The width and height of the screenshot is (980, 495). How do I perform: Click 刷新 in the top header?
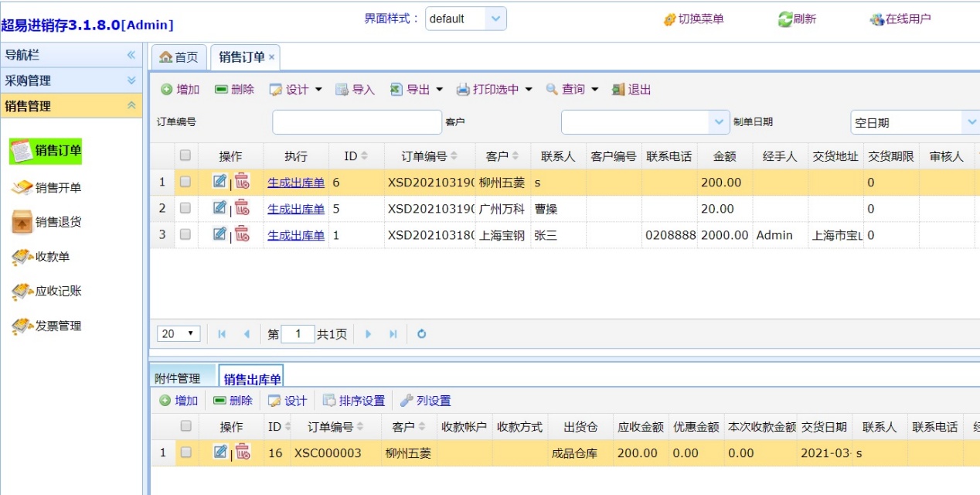tap(797, 19)
